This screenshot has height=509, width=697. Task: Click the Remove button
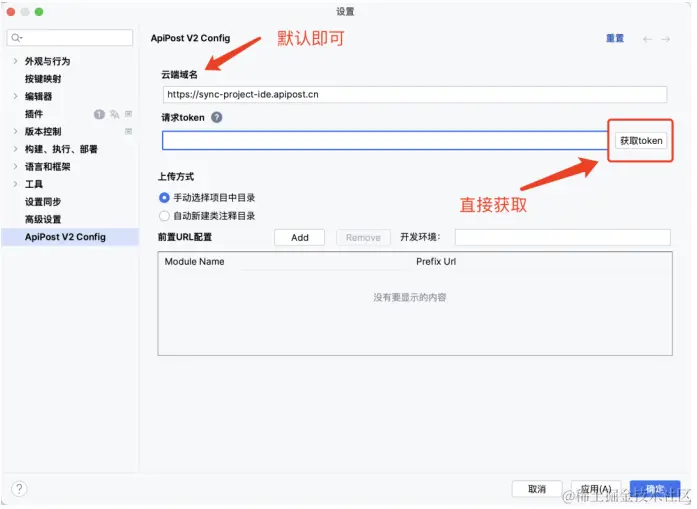click(365, 239)
